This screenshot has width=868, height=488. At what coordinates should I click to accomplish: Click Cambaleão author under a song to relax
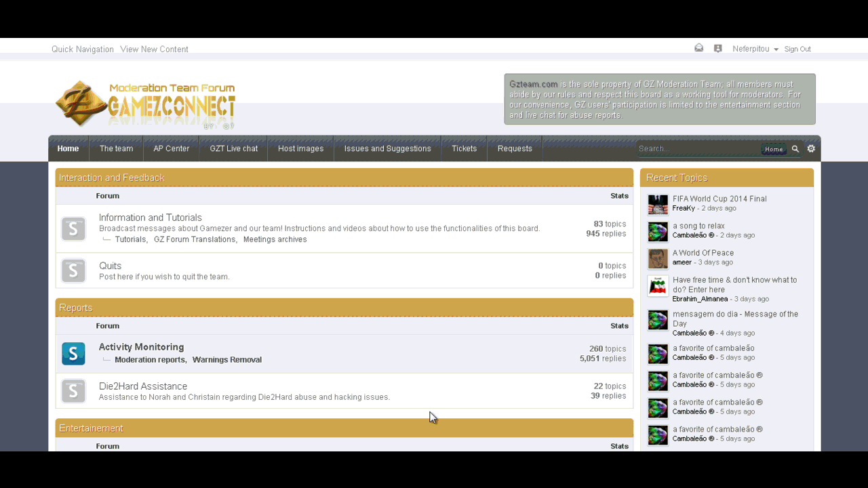tap(693, 235)
